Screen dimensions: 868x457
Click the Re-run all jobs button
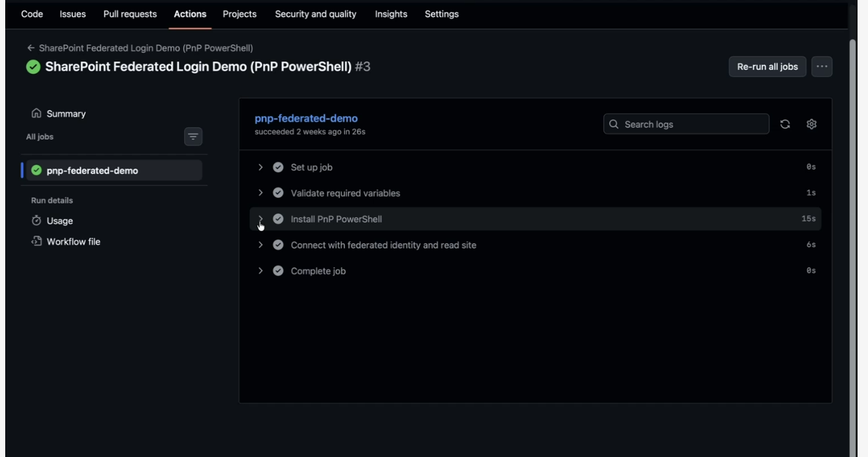tap(767, 67)
